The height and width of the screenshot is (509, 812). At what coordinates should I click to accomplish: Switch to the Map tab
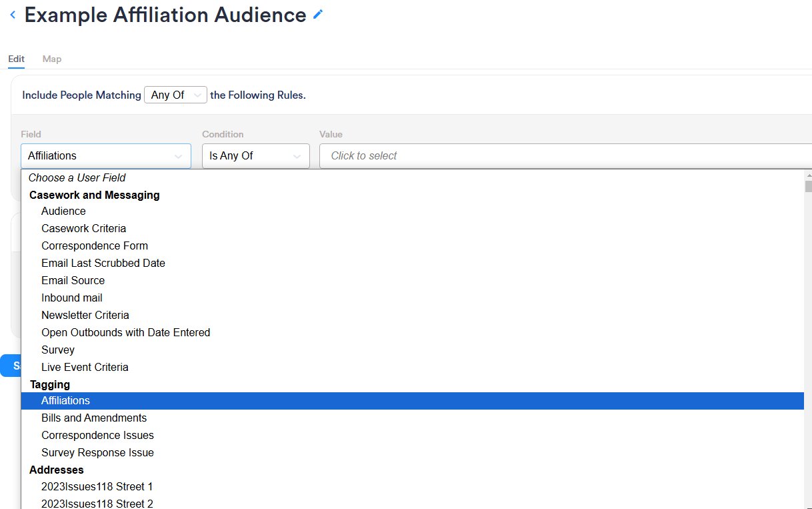(51, 59)
